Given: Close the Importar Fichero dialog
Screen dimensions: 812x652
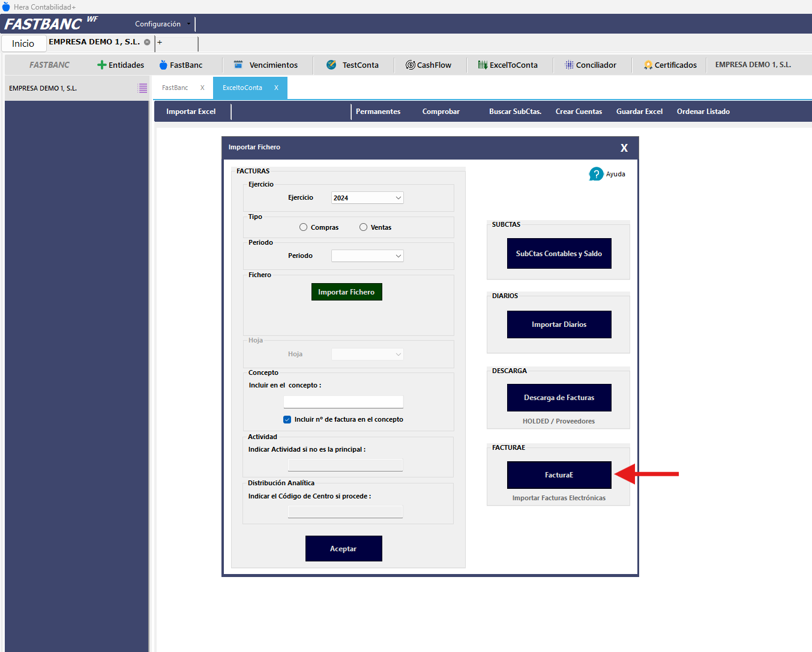Looking at the screenshot, I should [624, 148].
